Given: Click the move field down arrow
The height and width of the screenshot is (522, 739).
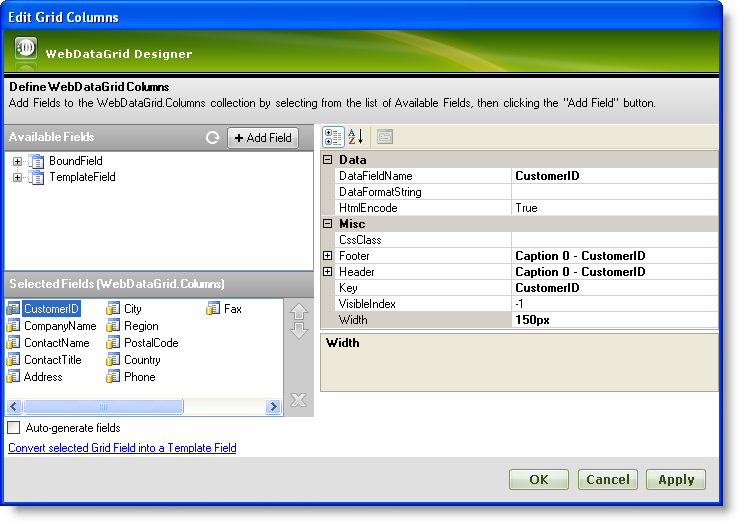Looking at the screenshot, I should [x=298, y=330].
